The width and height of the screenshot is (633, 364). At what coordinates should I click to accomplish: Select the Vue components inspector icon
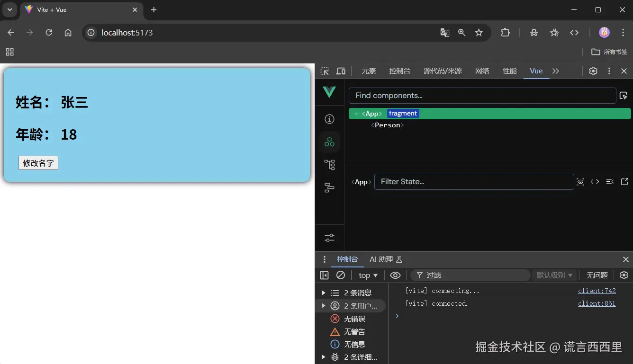click(329, 142)
